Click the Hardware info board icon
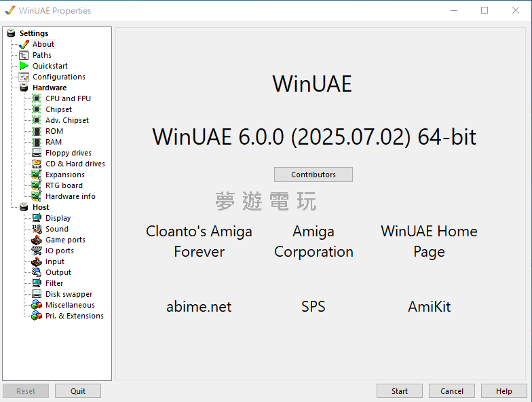This screenshot has height=402, width=532. (37, 196)
